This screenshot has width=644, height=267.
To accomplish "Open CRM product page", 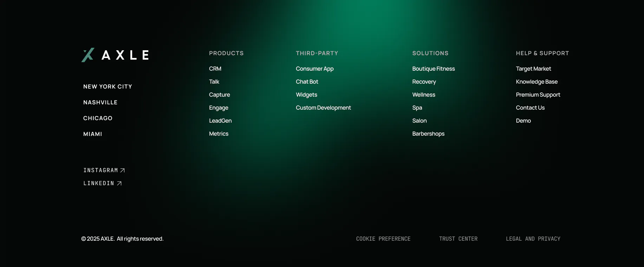I will click(x=215, y=69).
